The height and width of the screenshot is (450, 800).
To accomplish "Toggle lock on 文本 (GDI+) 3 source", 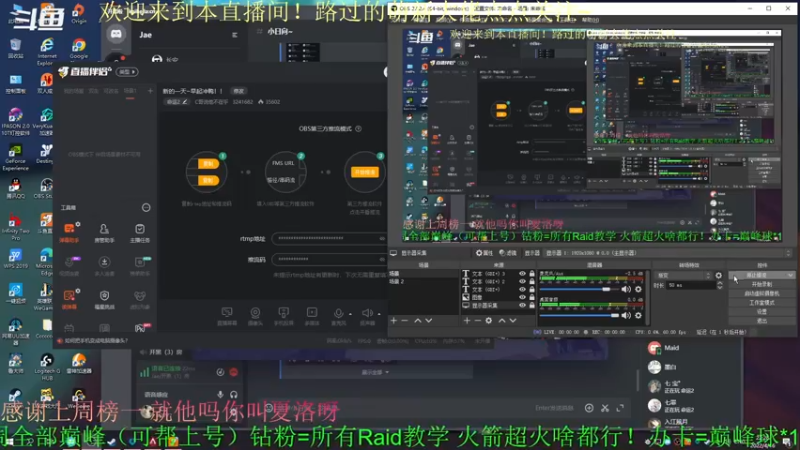I will pyautogui.click(x=532, y=273).
